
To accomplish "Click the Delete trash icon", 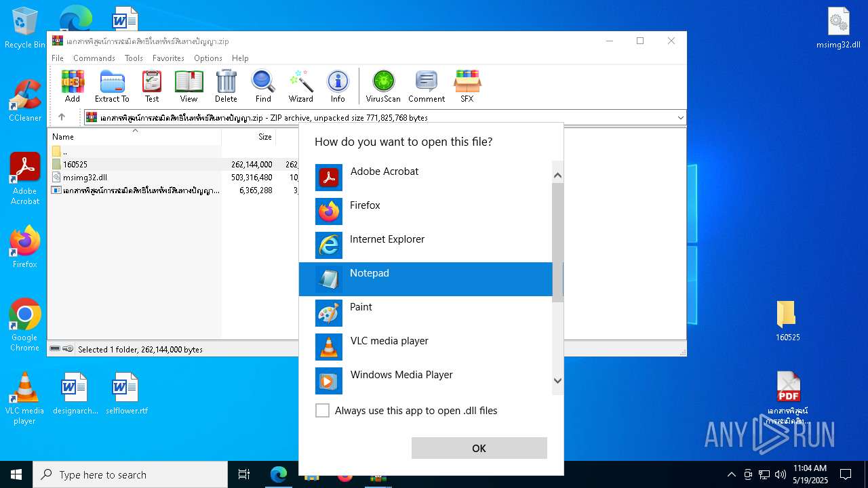I will click(226, 86).
